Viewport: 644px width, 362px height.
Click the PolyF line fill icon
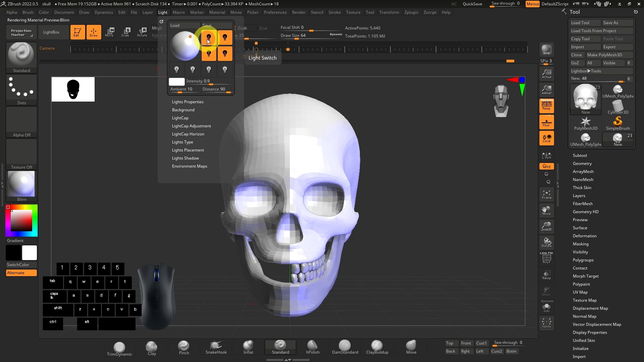pos(546,258)
